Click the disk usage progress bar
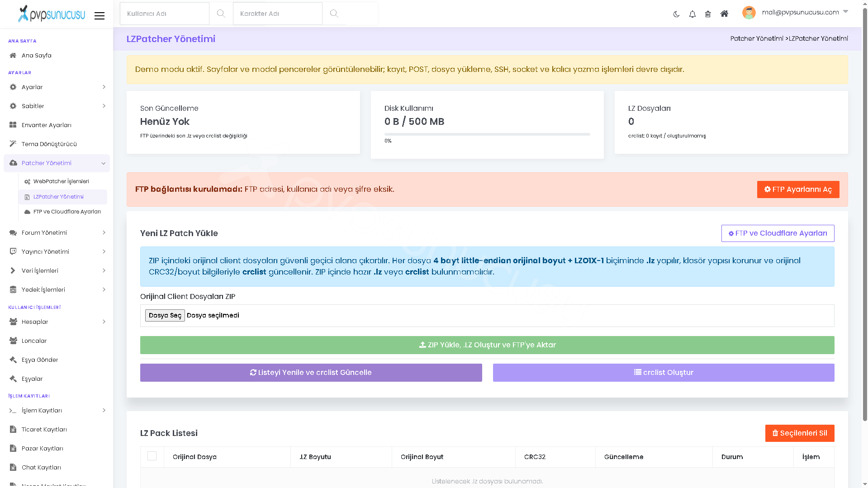The height and width of the screenshot is (488, 868). point(487,134)
